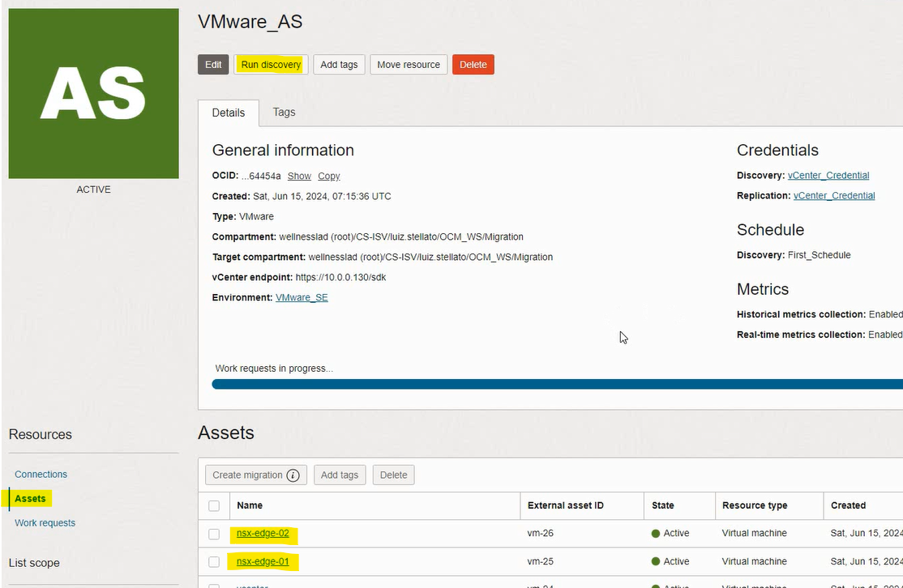This screenshot has height=588, width=903.
Task: Open Work requests in Resources menu
Action: tap(45, 522)
